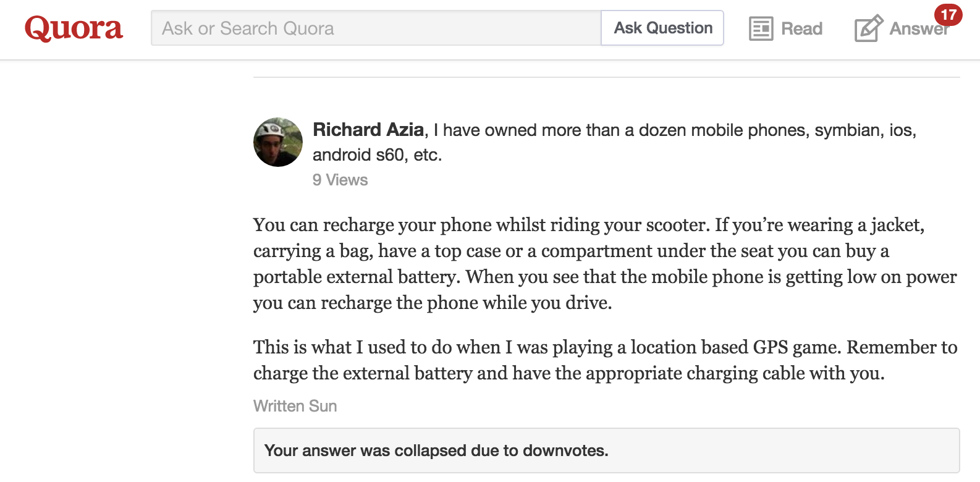The image size is (980, 482).
Task: Open the Written Sun timestamp link
Action: point(295,406)
